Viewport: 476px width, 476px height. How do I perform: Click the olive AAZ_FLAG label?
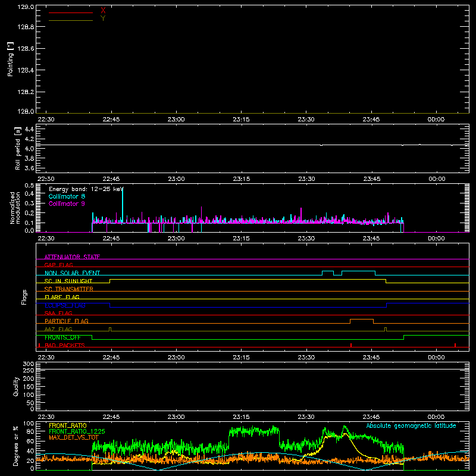coord(58,329)
